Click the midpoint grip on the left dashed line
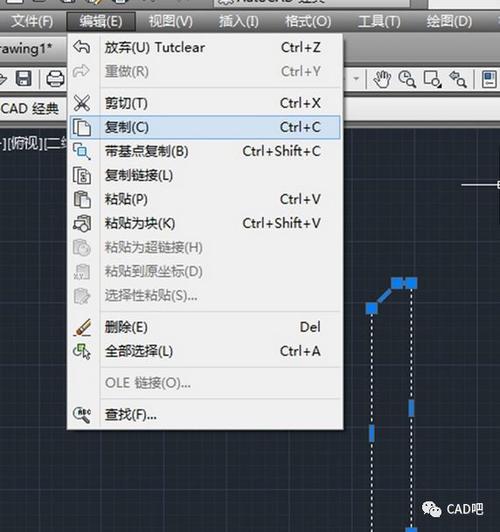 pyautogui.click(x=372, y=433)
